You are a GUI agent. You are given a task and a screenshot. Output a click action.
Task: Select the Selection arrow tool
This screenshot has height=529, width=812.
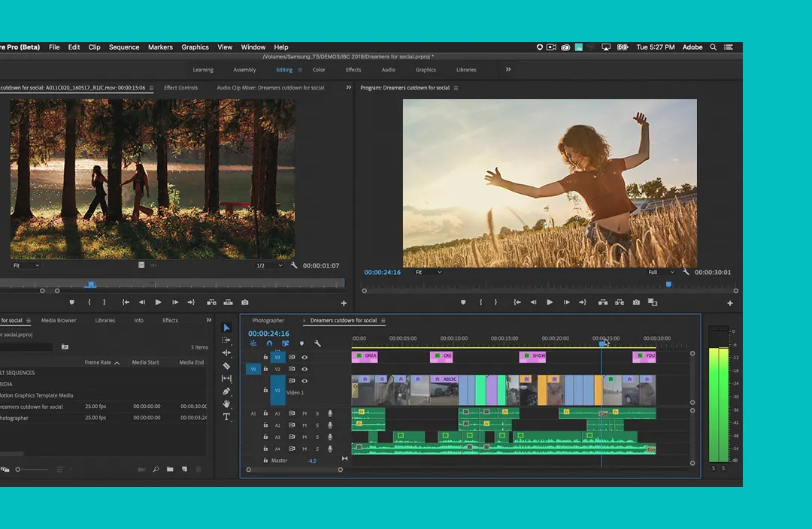226,328
